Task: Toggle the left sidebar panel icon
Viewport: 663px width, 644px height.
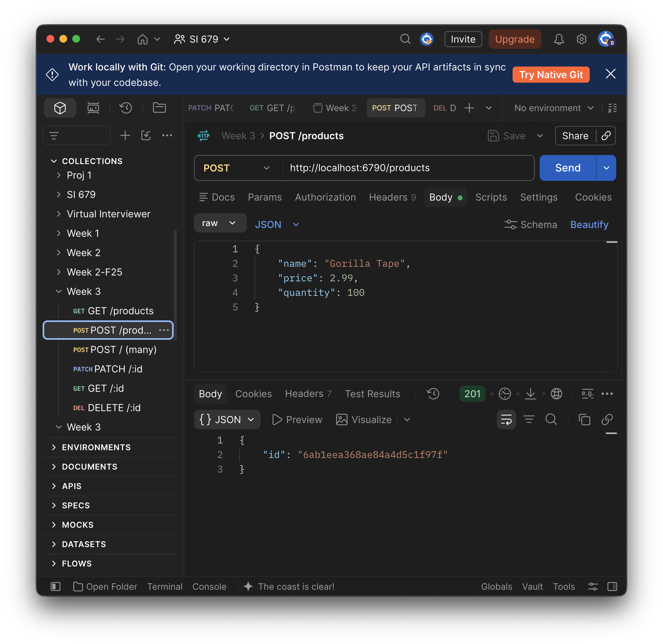Action: (56, 586)
